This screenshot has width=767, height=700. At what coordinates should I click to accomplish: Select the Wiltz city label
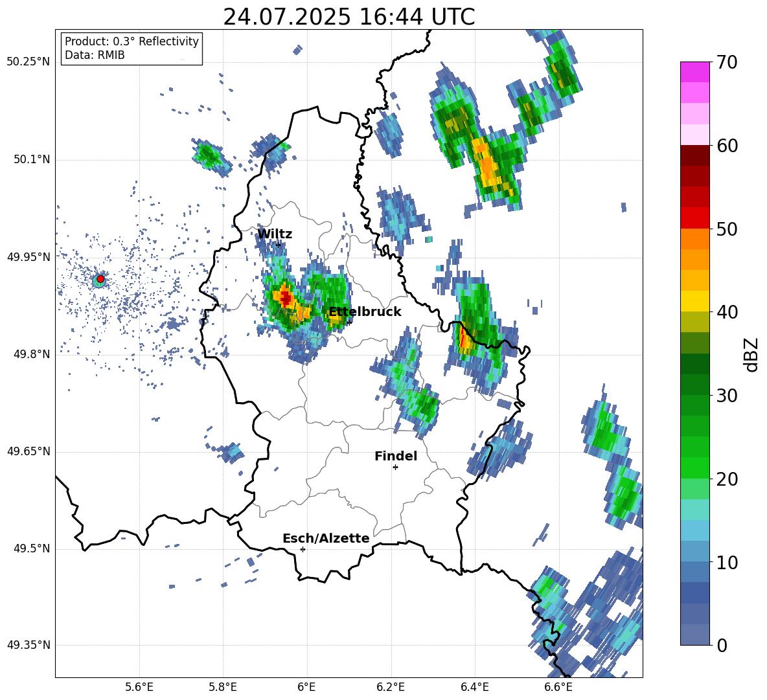pos(275,234)
